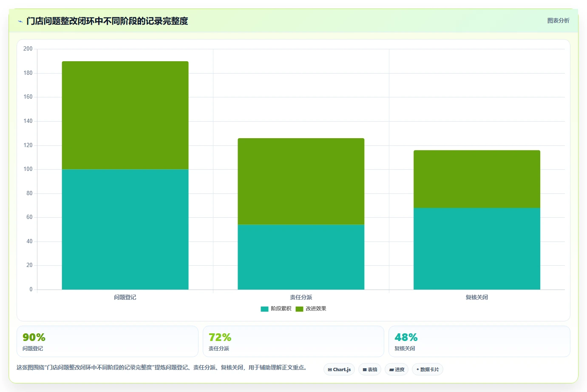
Task: Click the description text under the cards
Action: (x=162, y=367)
